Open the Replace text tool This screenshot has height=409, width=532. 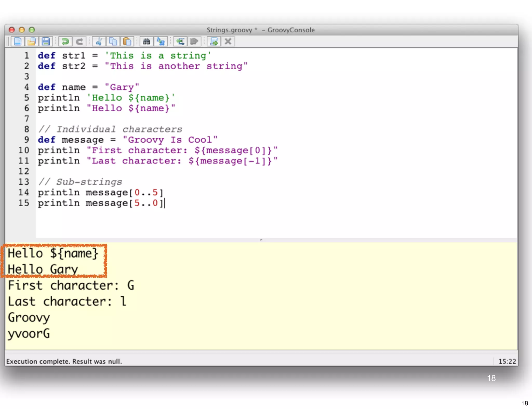tap(161, 42)
